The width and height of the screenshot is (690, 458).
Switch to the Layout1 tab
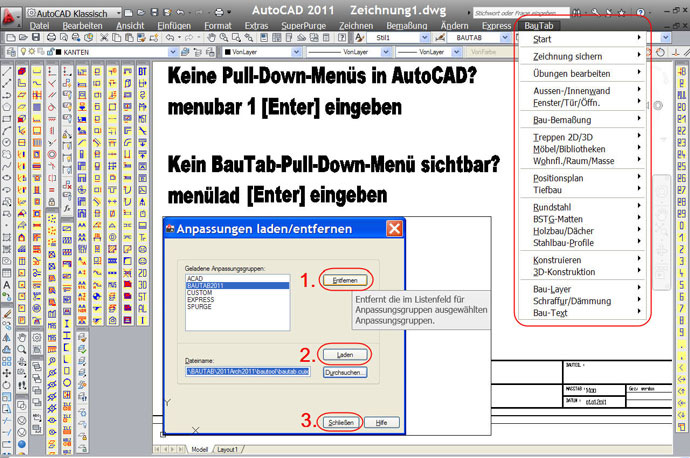pos(227,450)
